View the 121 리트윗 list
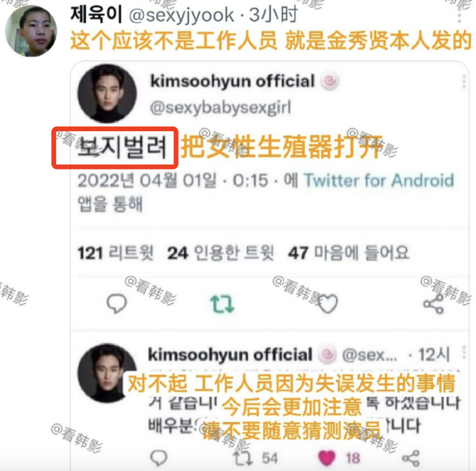 click(x=115, y=252)
